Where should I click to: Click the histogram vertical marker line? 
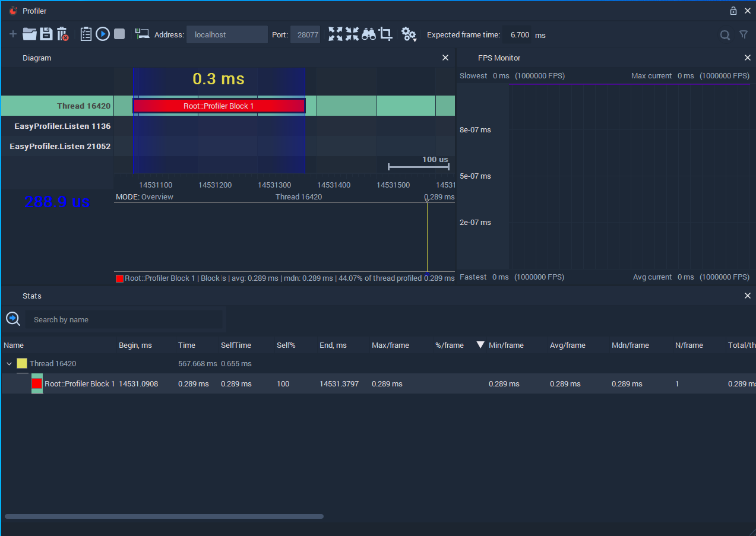[427, 237]
